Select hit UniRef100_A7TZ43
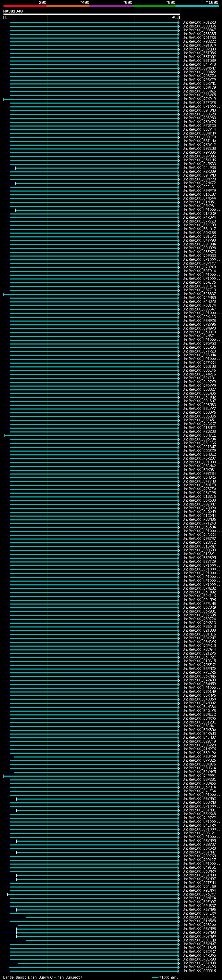This screenshot has height=980, width=222. point(199,523)
